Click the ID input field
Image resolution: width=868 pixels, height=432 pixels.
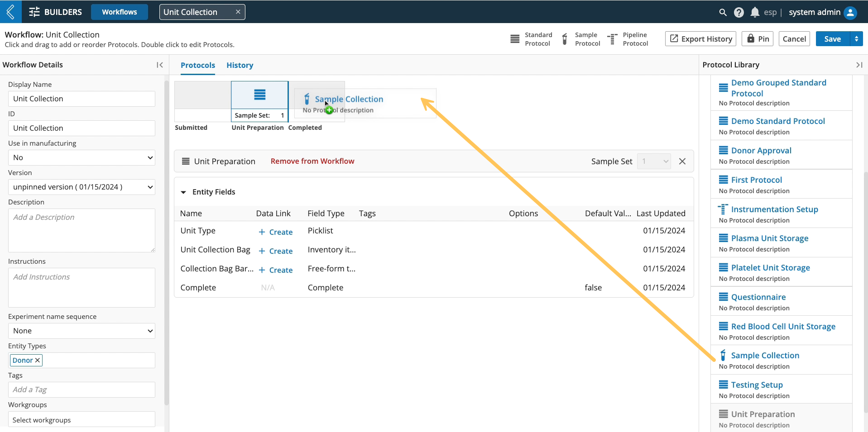82,128
